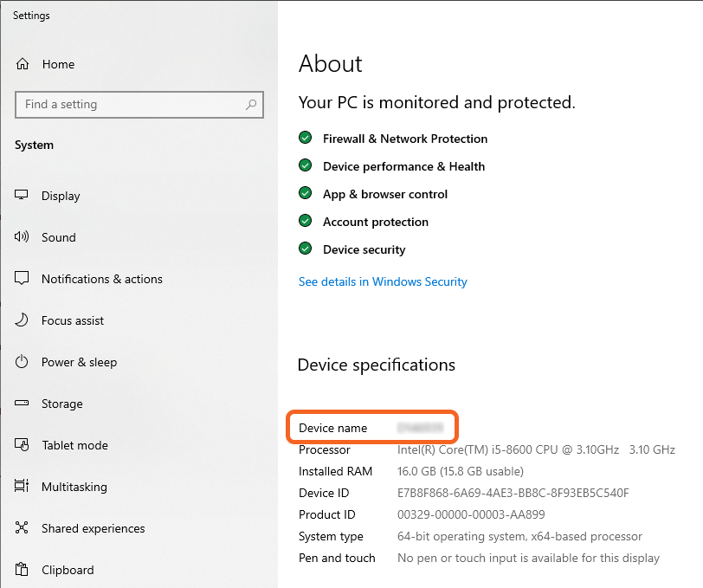Navigate to Shared experiences
The height and width of the screenshot is (588, 703).
coord(93,528)
